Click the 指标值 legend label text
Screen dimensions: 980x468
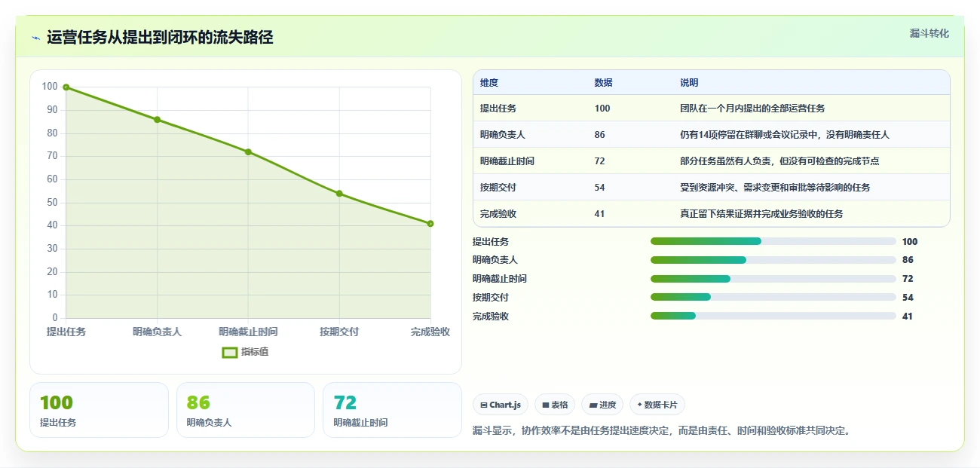[x=254, y=352]
